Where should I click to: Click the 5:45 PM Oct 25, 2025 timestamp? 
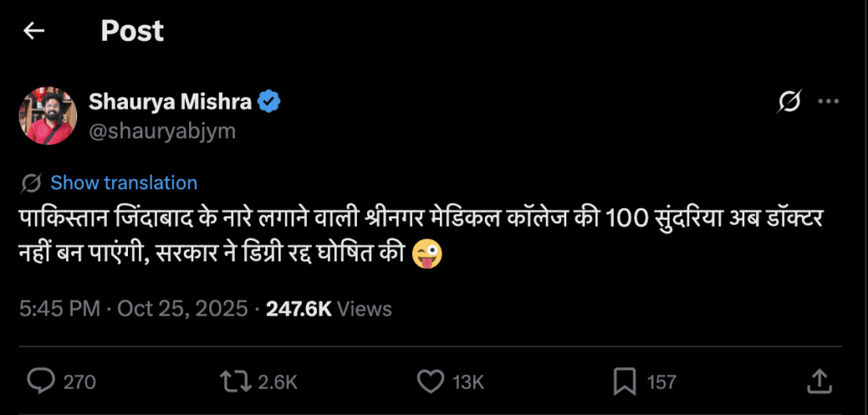click(134, 308)
